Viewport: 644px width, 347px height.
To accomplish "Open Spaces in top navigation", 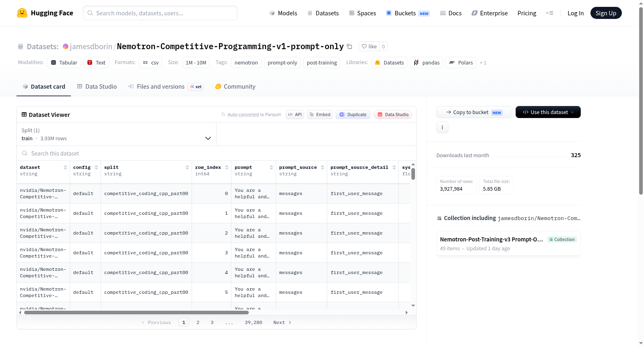I will tap(363, 13).
